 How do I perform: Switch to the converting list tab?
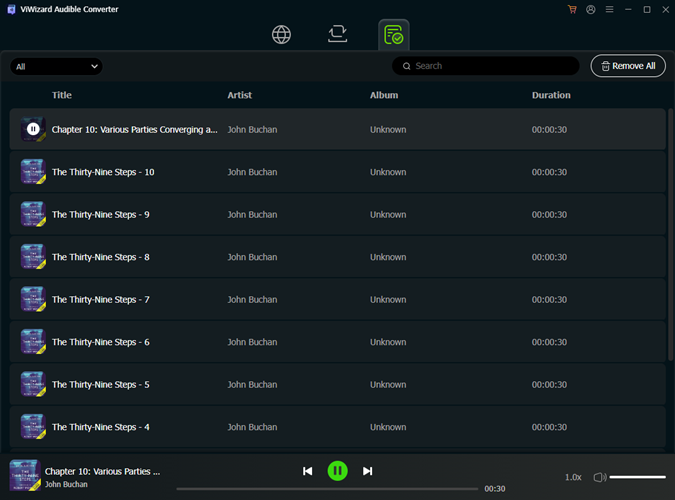tap(338, 34)
